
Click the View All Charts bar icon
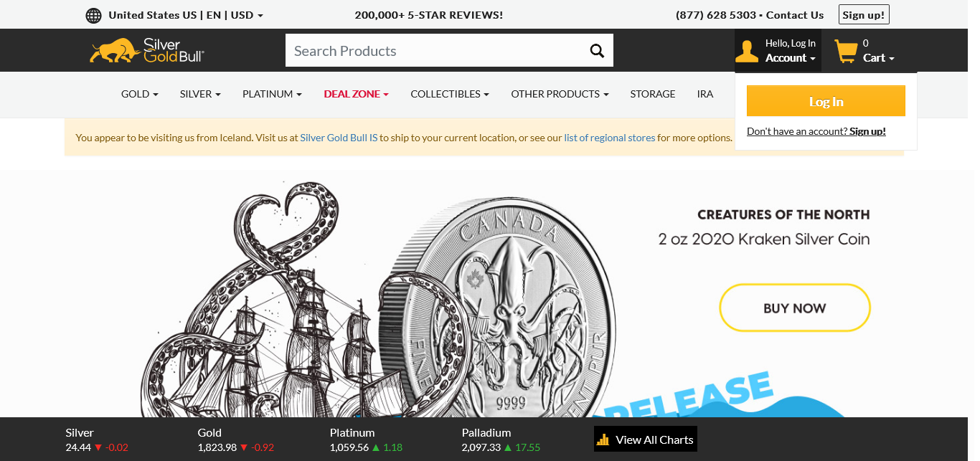pyautogui.click(x=603, y=439)
